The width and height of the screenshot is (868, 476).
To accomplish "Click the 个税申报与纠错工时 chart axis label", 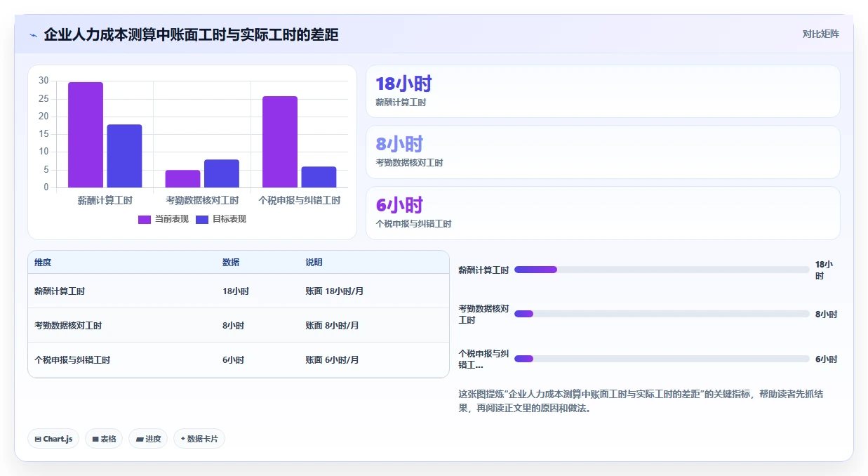I will [300, 200].
